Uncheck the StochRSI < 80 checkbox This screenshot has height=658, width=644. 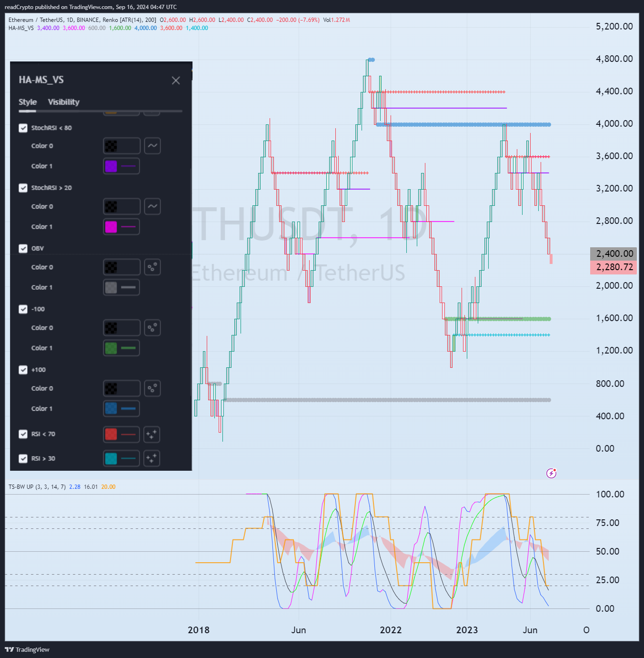point(23,128)
